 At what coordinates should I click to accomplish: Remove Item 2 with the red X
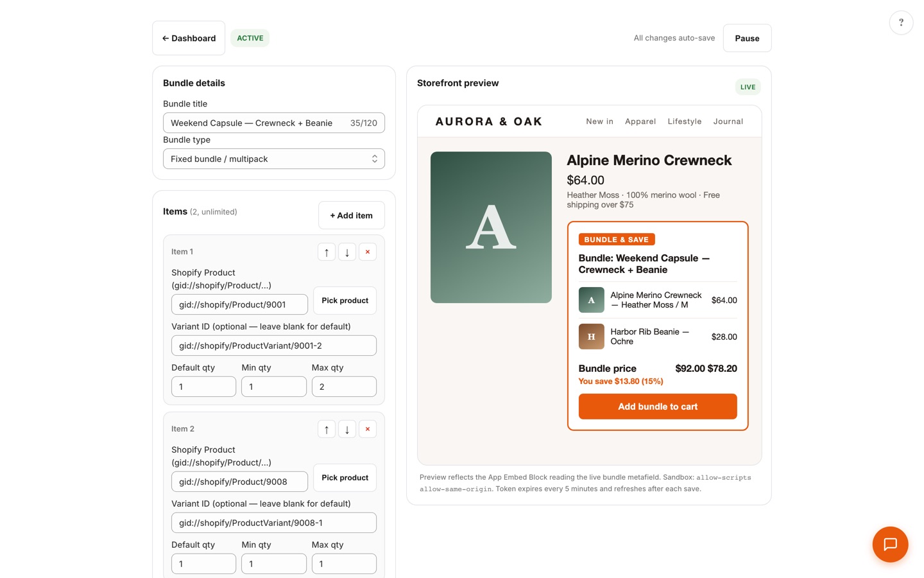click(368, 430)
